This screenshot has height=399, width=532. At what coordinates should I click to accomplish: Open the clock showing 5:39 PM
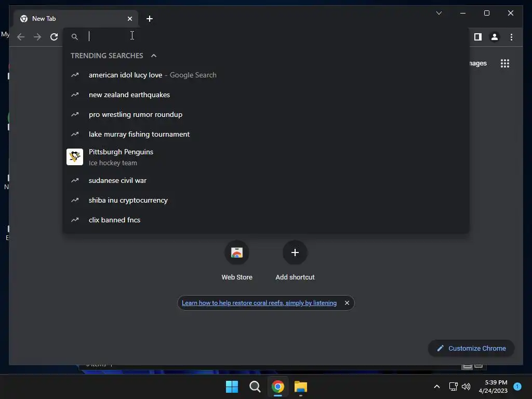493,387
